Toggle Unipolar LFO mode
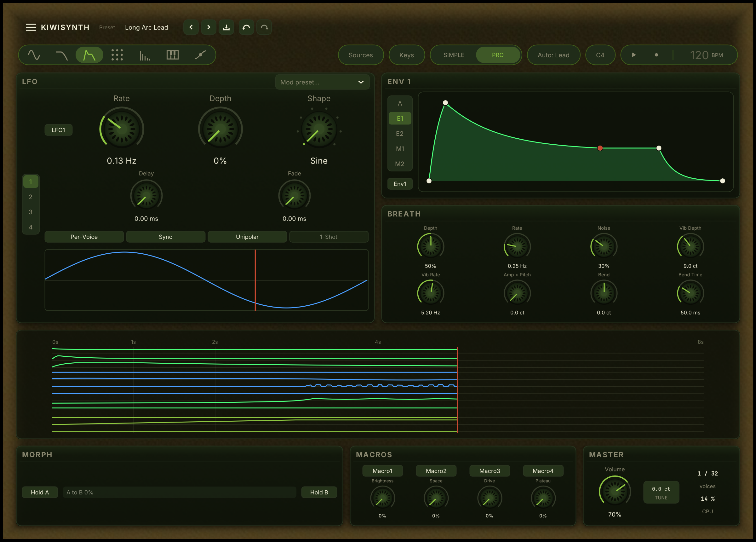Image resolution: width=756 pixels, height=542 pixels. coord(247,237)
